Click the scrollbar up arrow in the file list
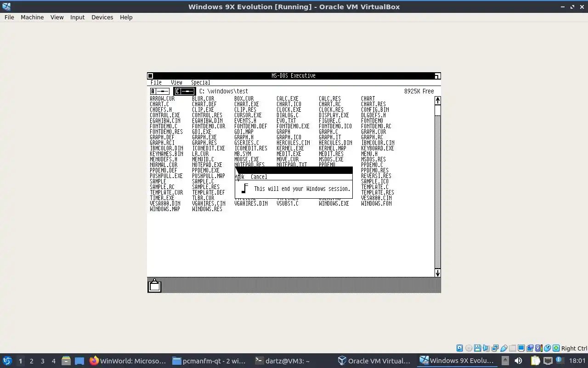 438,101
